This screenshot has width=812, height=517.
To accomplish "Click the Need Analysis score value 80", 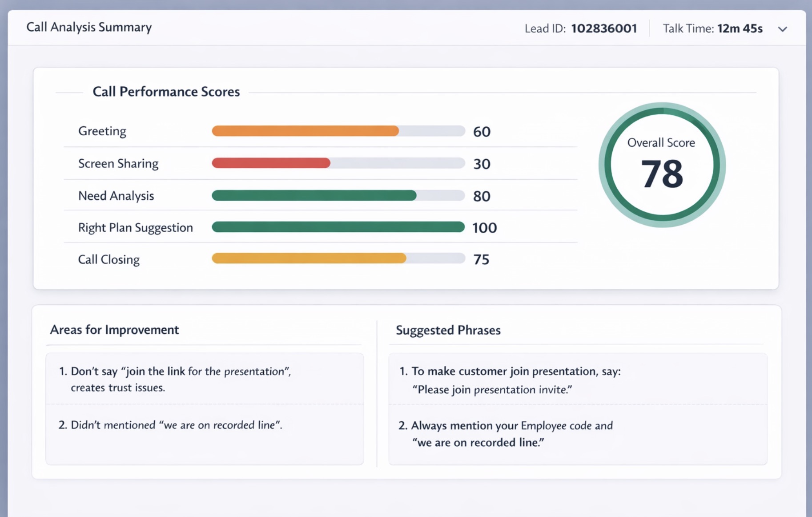I will [481, 196].
